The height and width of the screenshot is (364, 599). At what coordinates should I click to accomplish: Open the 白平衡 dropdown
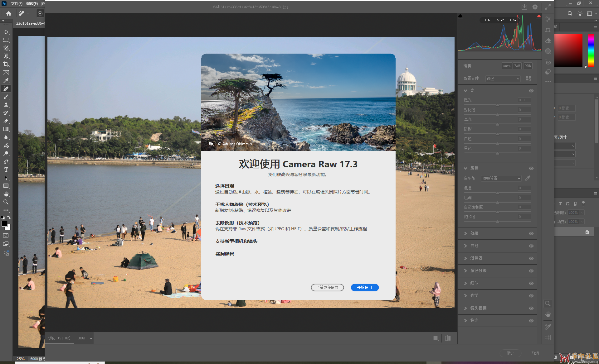coord(501,178)
